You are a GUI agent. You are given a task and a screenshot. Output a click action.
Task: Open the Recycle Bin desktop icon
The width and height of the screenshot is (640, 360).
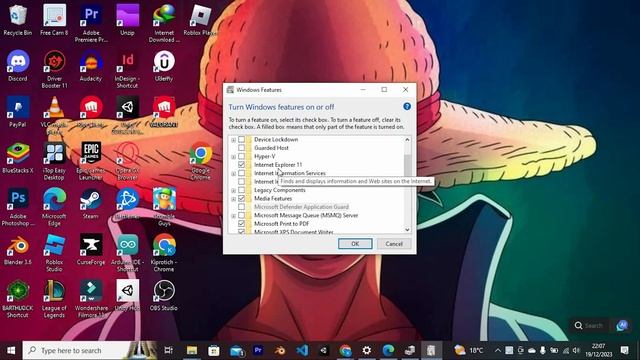pyautogui.click(x=18, y=20)
